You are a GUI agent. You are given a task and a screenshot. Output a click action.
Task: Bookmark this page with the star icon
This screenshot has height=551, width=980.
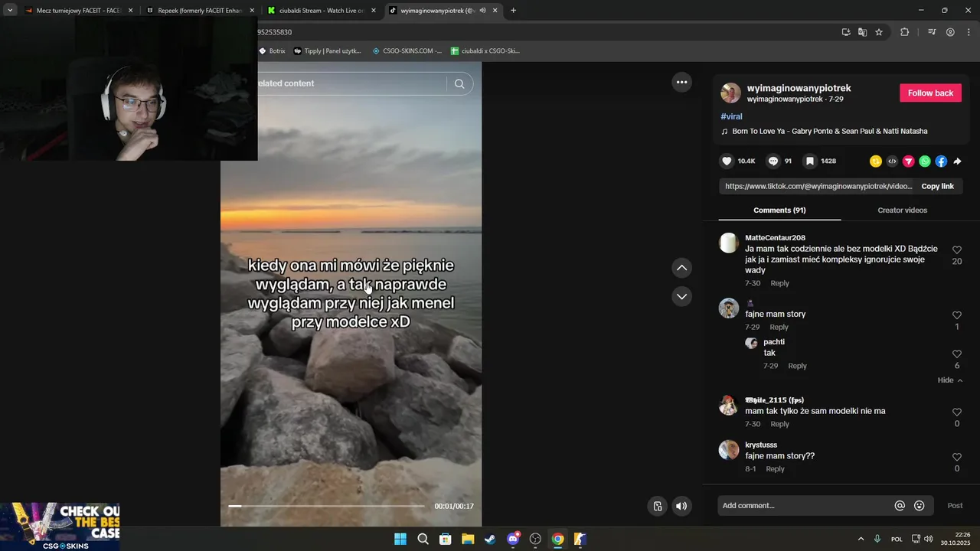(x=879, y=32)
